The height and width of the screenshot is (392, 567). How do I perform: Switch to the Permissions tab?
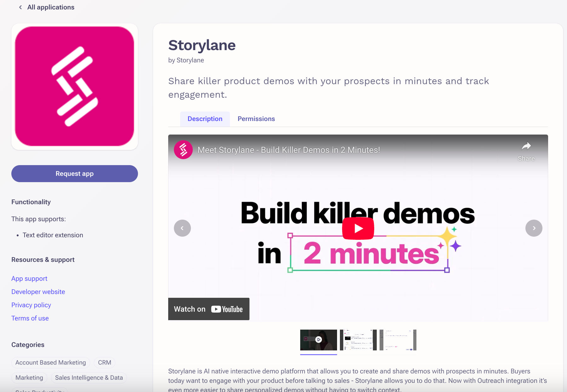click(x=256, y=119)
